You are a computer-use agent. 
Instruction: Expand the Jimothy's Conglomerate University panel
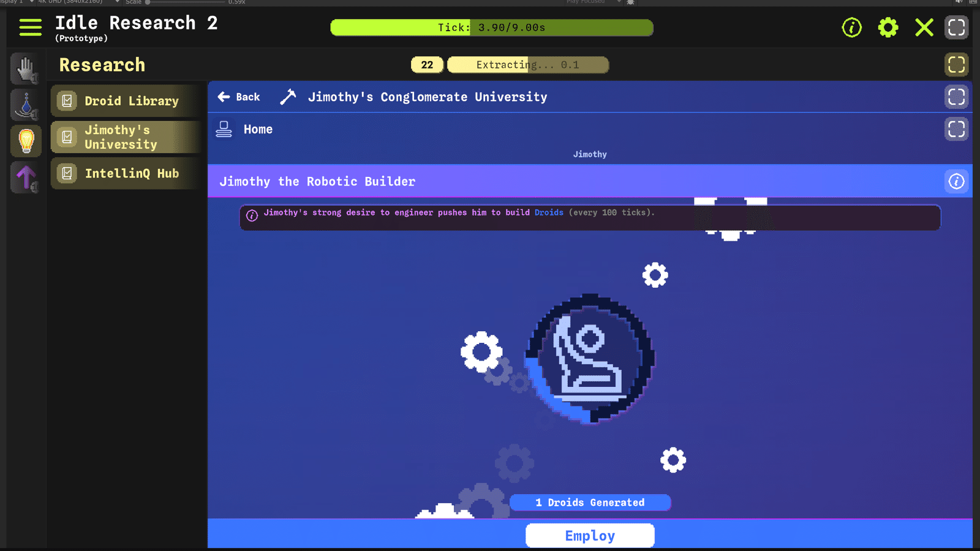[x=957, y=97]
